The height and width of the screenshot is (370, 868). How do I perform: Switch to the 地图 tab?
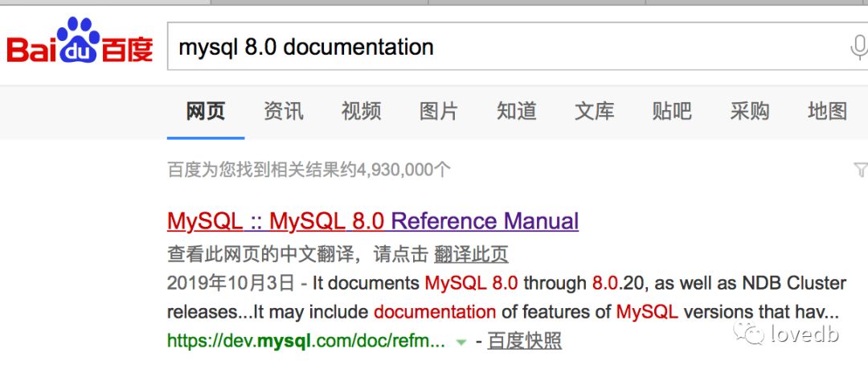pos(827,111)
